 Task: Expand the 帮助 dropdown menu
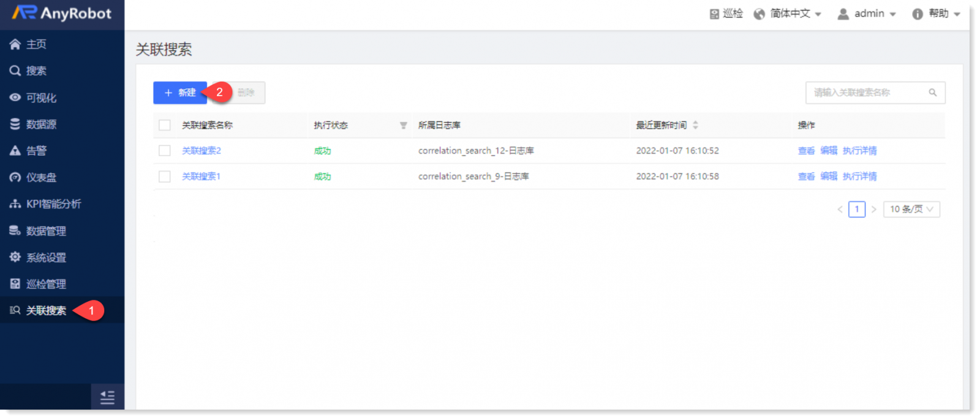(x=944, y=13)
